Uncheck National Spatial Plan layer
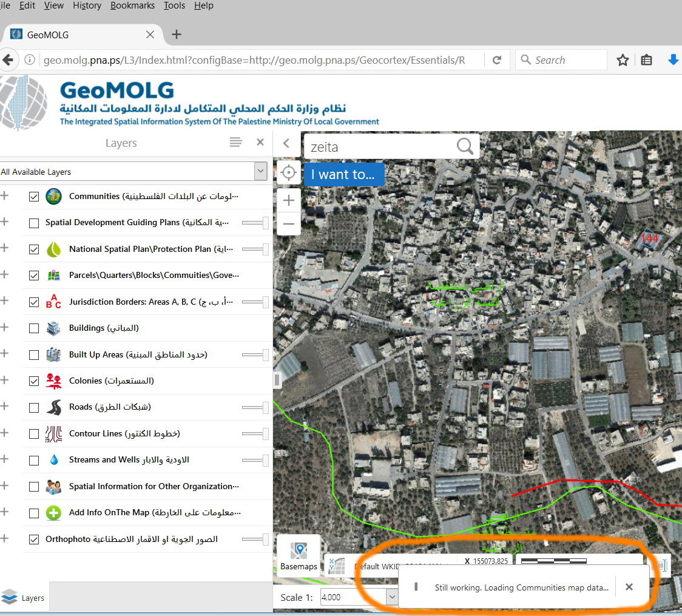The height and width of the screenshot is (616, 682). pos(34,249)
